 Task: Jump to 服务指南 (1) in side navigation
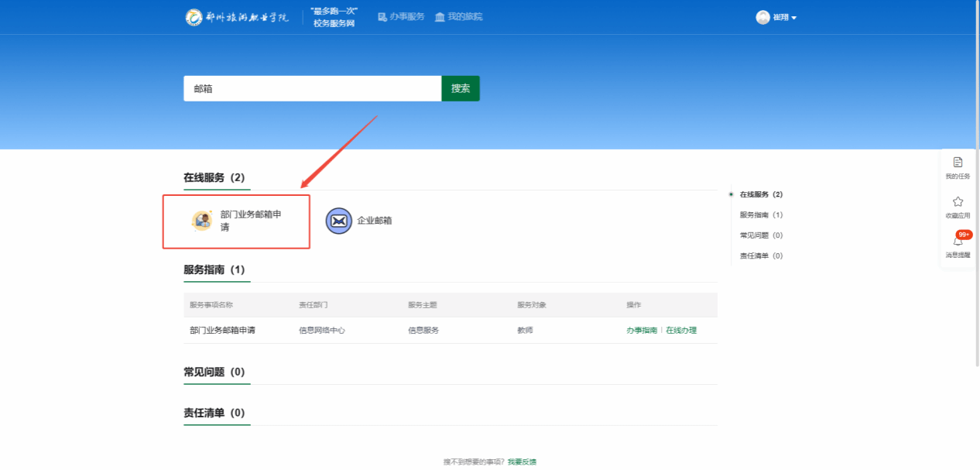pos(761,214)
